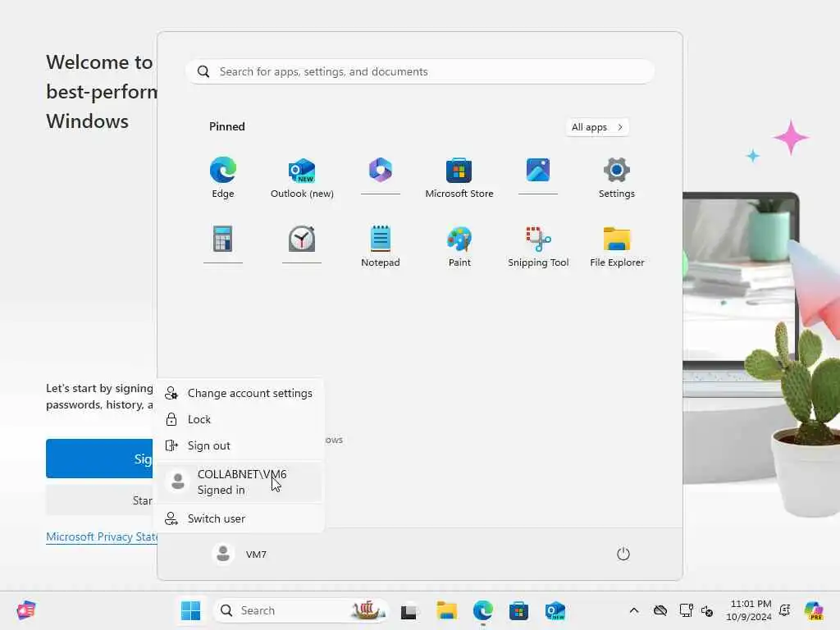The width and height of the screenshot is (840, 630).
Task: Open Outlook on the taskbar
Action: tap(555, 610)
